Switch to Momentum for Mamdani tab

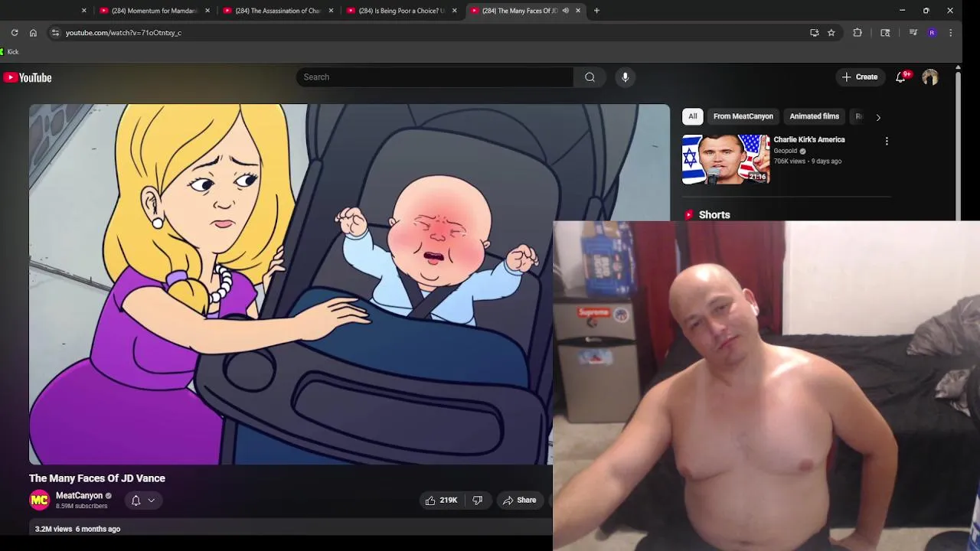tap(154, 11)
